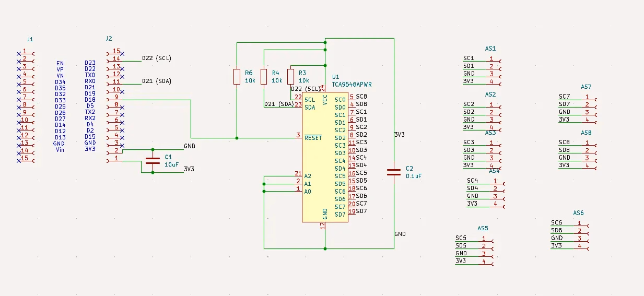
Task: Select the 10uF value text
Action: [171, 164]
